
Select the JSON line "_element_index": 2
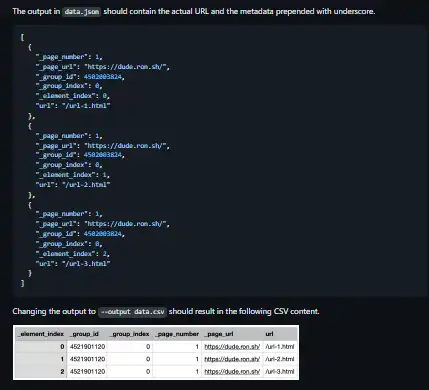click(x=73, y=254)
